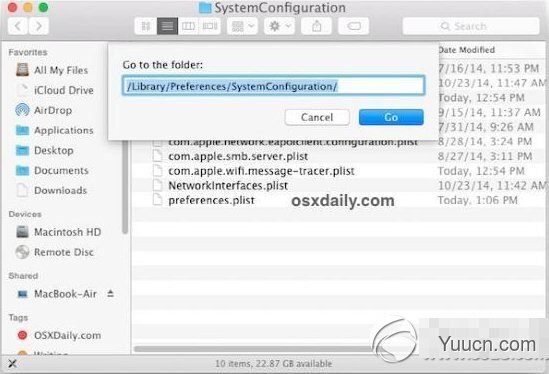The height and width of the screenshot is (374, 549).
Task: Open Desktop folder in sidebar
Action: coord(44,151)
